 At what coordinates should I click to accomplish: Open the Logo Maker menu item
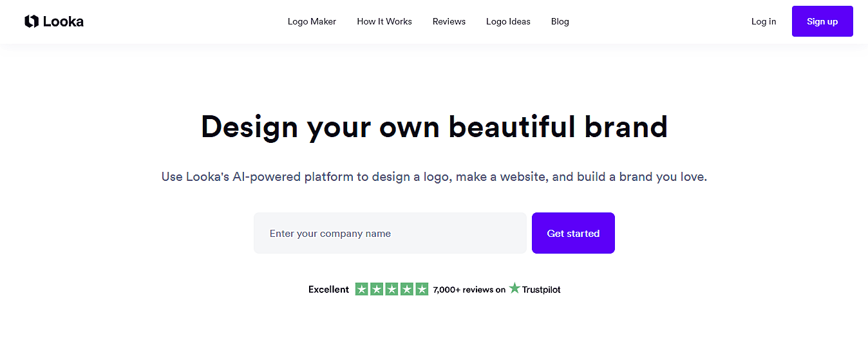click(x=312, y=21)
